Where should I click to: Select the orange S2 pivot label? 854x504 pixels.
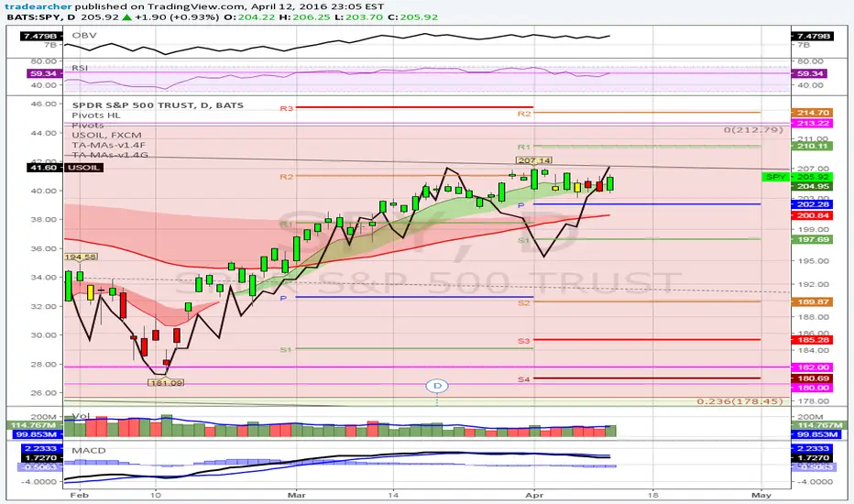tap(523, 303)
